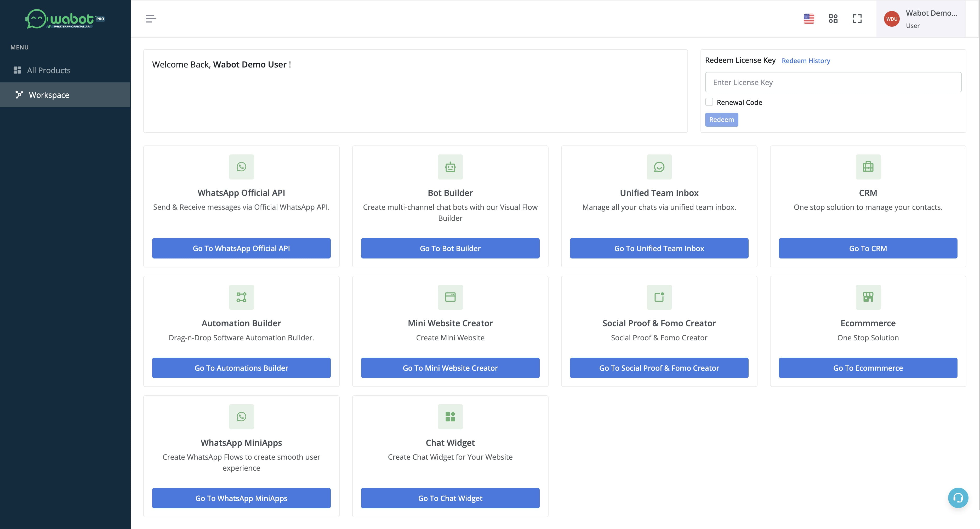Toggle the sidebar hamburger menu icon

click(x=151, y=19)
